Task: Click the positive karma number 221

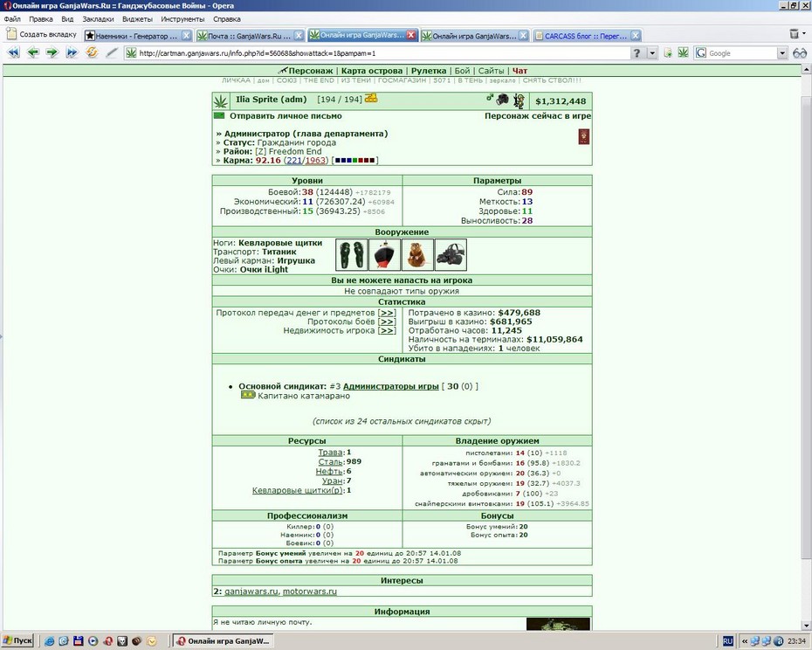Action: [x=294, y=160]
